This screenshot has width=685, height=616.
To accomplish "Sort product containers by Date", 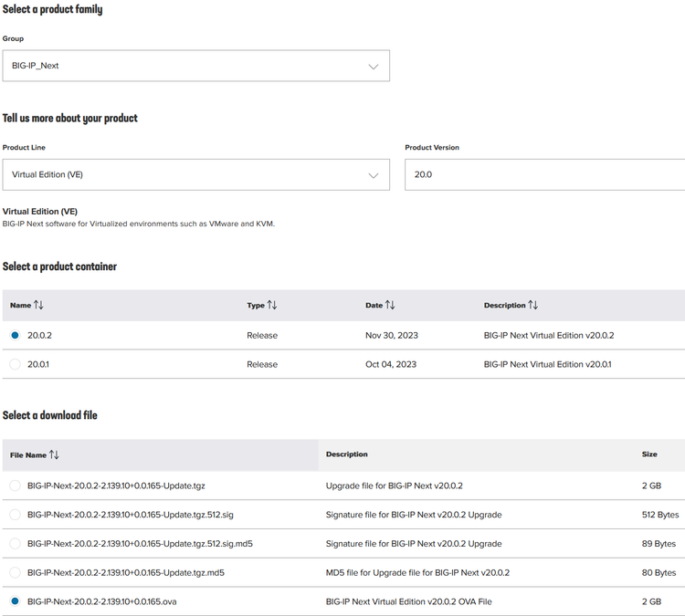I will (390, 305).
